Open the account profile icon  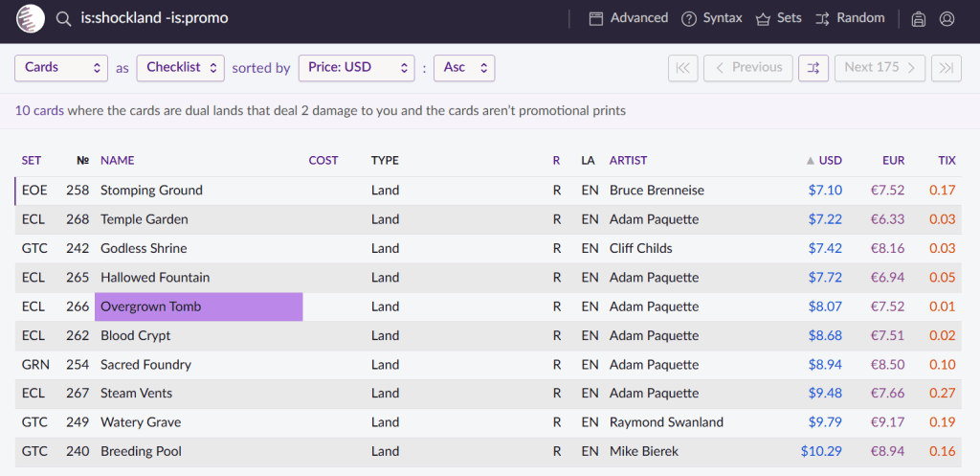tap(947, 19)
